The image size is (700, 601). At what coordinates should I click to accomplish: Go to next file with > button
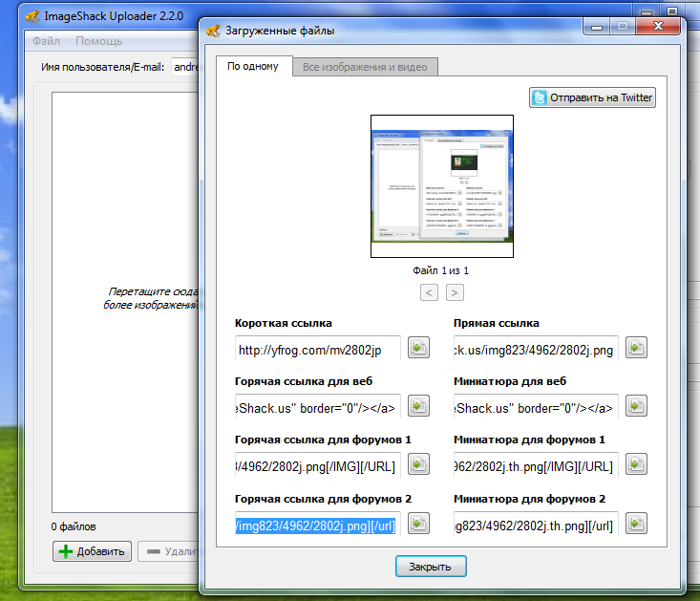coord(455,293)
